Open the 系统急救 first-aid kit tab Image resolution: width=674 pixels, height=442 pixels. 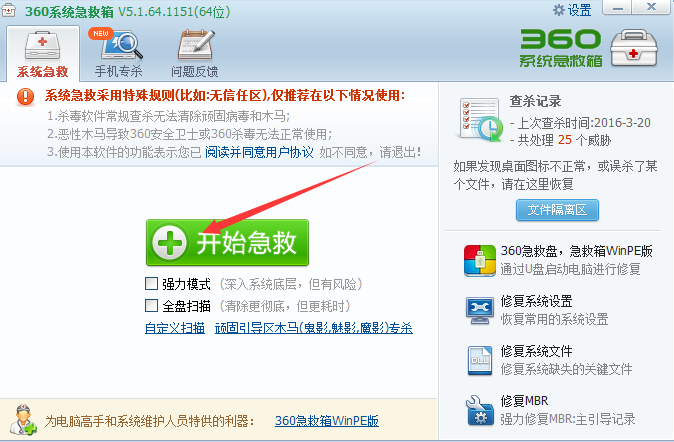[43, 53]
